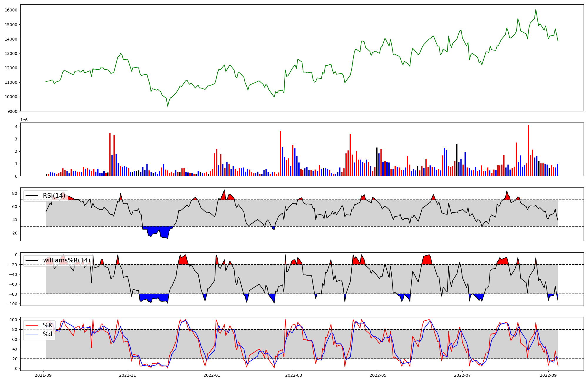Select the 2022-01 date tick label
Screen dimensions: 588x382
pos(212,375)
